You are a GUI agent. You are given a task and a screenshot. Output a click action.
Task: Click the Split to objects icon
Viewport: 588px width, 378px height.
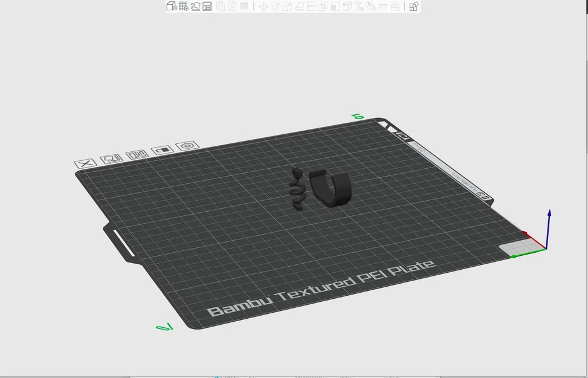click(221, 7)
